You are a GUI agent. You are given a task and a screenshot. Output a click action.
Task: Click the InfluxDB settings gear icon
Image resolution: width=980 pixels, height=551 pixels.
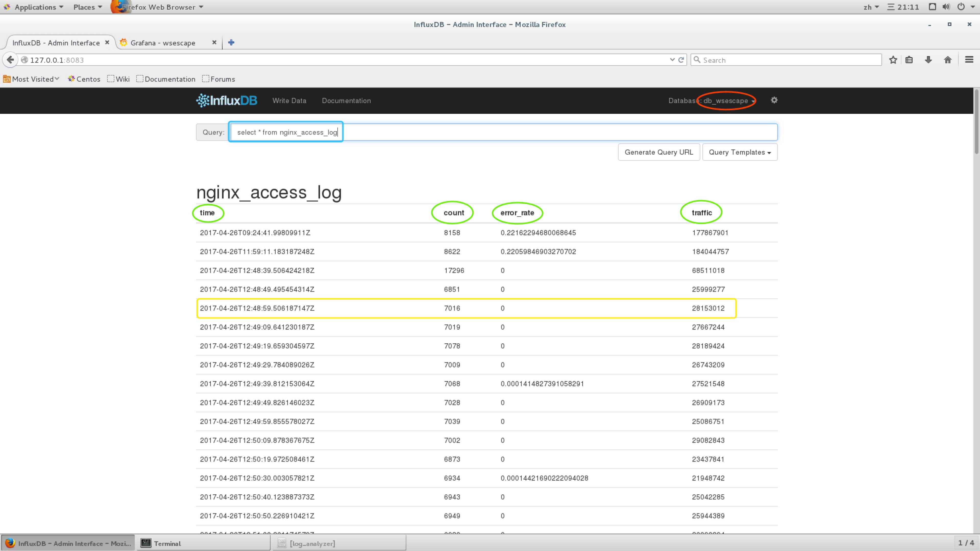774,100
